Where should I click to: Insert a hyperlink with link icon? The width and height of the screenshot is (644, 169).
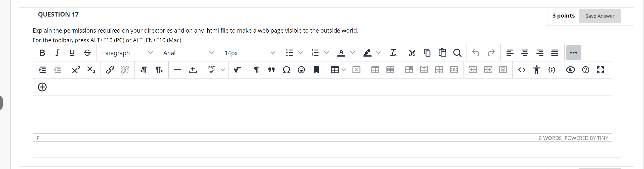[x=110, y=70]
